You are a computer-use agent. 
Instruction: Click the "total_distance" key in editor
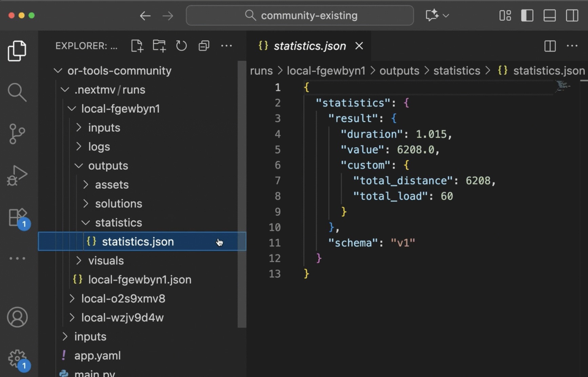tap(403, 180)
